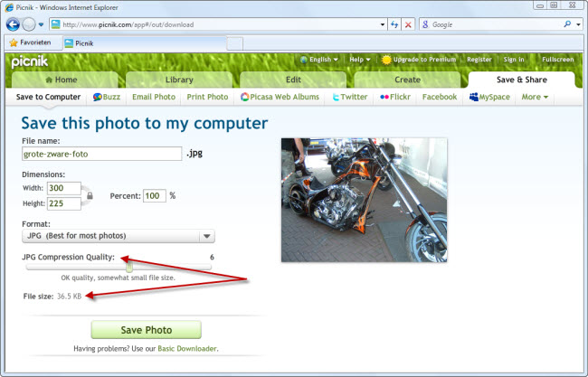Expand the address bar history dropdown
This screenshot has height=377, width=588.
pos(382,24)
